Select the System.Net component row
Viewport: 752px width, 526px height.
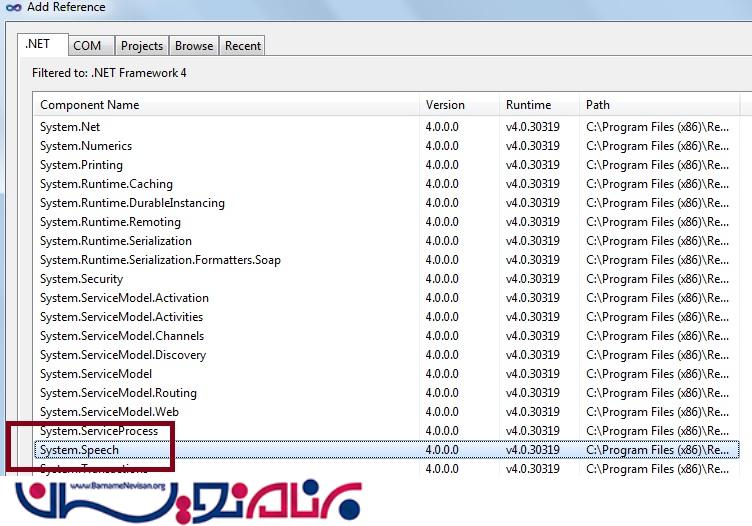(70, 127)
